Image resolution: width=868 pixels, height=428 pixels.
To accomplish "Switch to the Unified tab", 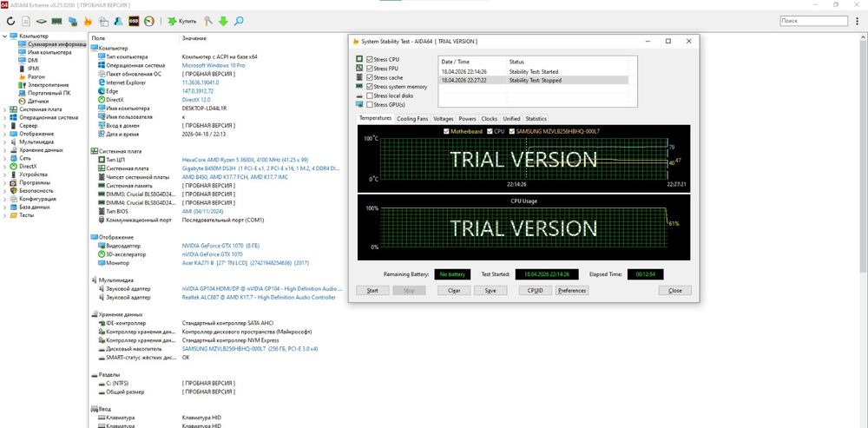I will [x=511, y=118].
